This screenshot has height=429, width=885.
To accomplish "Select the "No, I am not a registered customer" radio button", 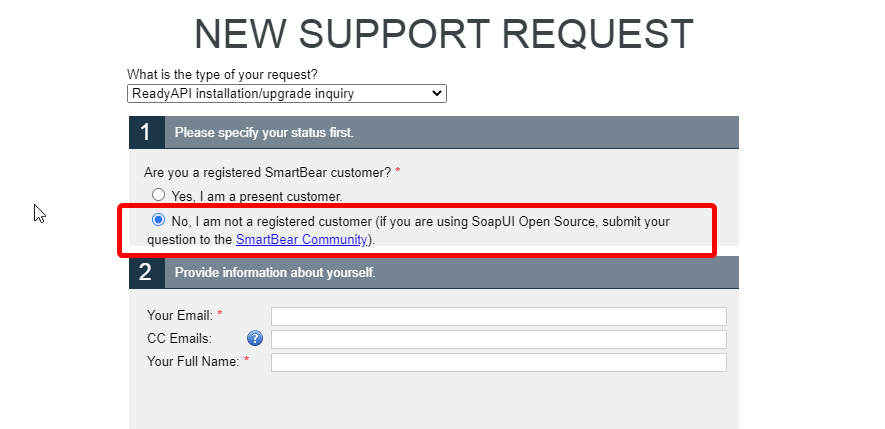I will point(158,221).
